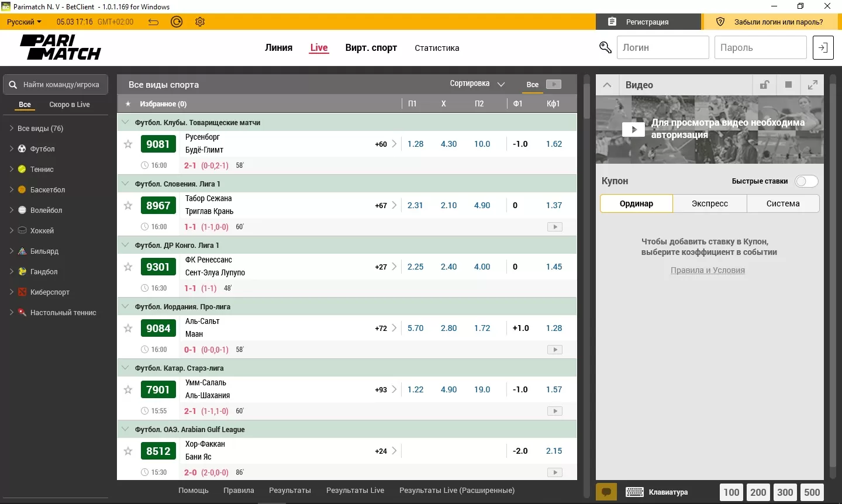Screen dimensions: 842x504
Task: Switch to the Линия tab
Action: (278, 48)
